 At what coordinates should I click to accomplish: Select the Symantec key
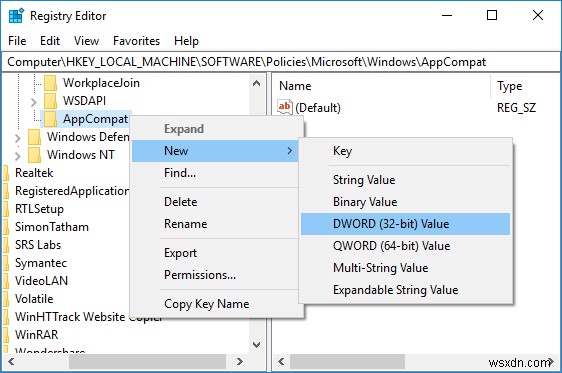tap(41, 263)
